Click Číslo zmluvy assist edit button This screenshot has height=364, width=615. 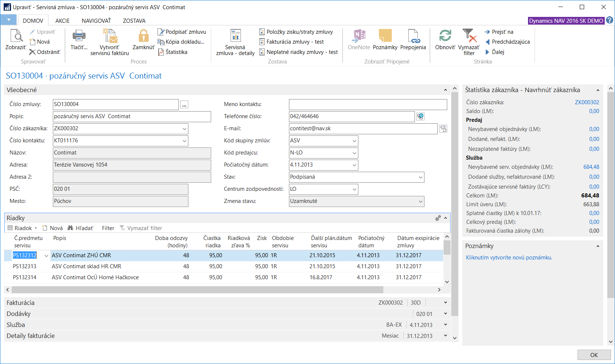[184, 105]
